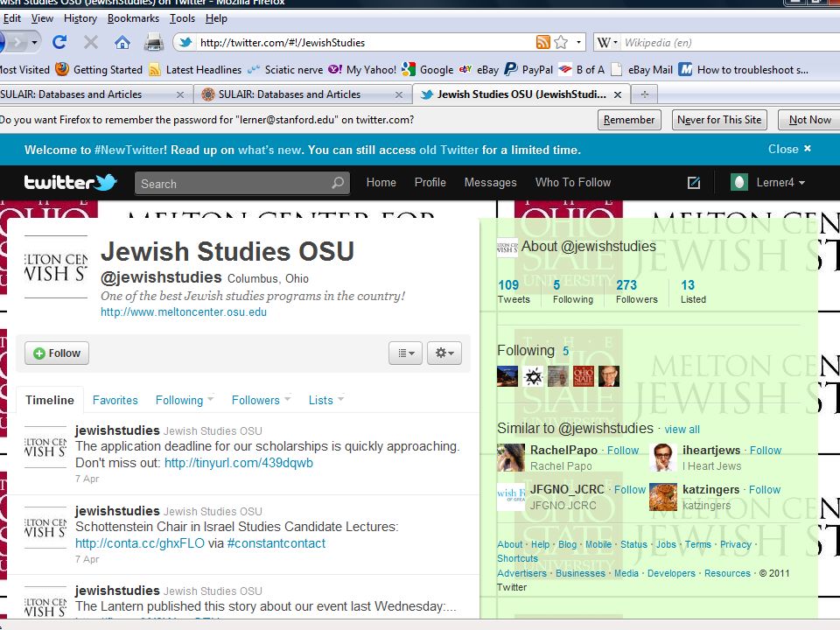
Task: Select the Timeline tab
Action: pyautogui.click(x=50, y=400)
